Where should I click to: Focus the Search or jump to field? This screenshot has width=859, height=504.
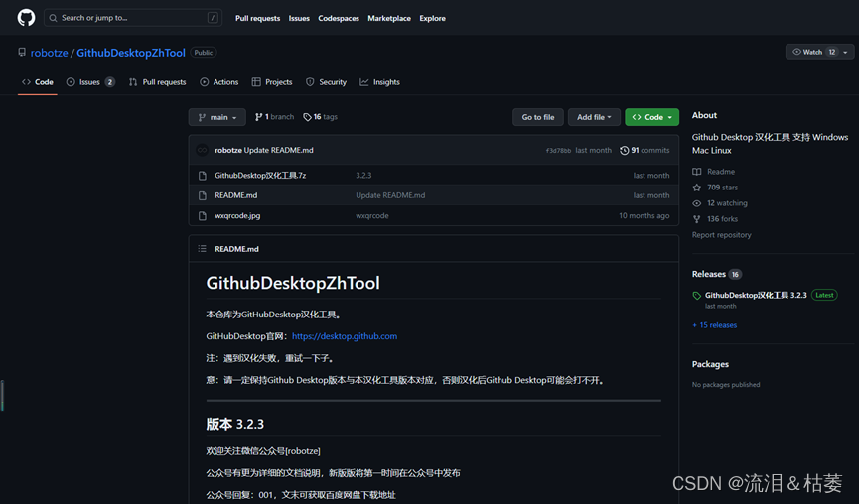(133, 18)
